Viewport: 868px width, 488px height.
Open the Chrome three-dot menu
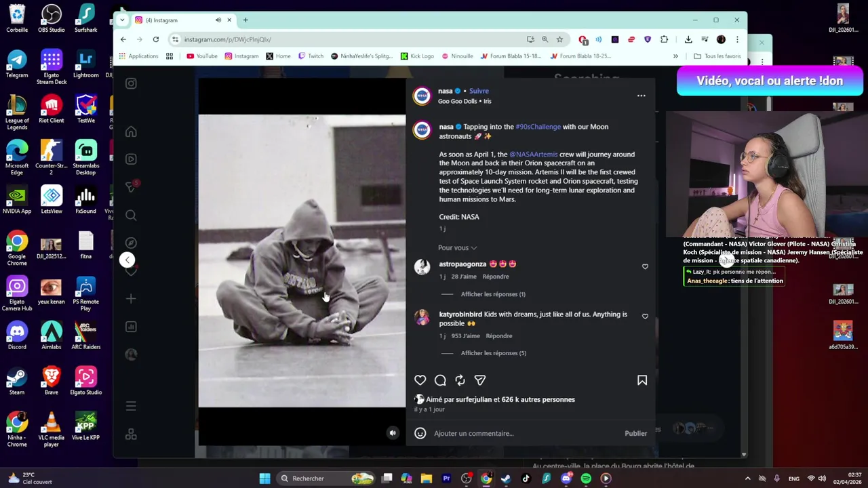[x=737, y=39]
